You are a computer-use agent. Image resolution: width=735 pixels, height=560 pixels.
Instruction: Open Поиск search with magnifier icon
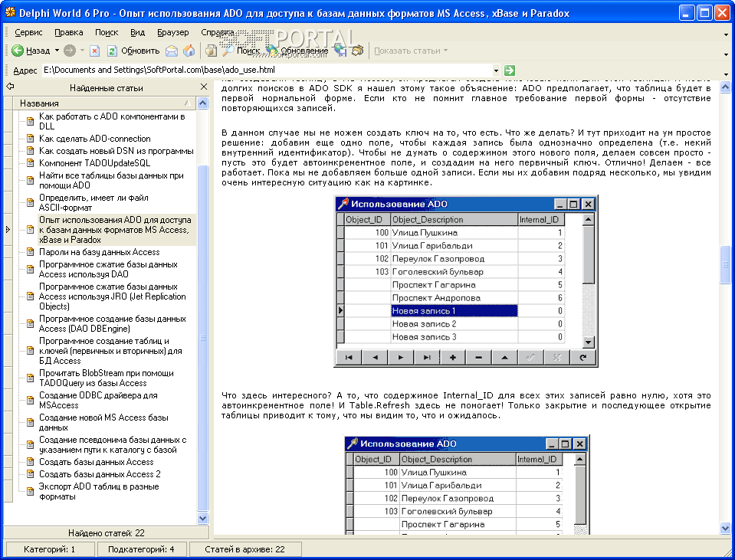tap(241, 51)
